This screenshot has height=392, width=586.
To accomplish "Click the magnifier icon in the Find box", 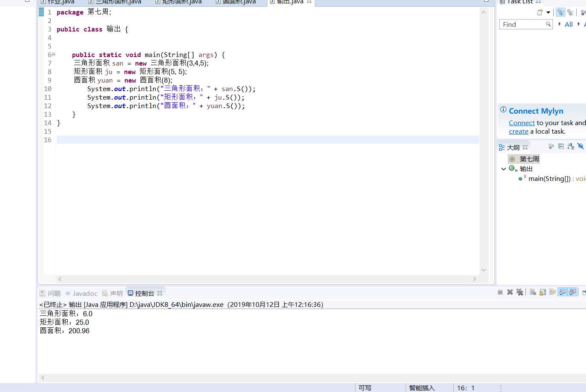I will click(x=548, y=24).
